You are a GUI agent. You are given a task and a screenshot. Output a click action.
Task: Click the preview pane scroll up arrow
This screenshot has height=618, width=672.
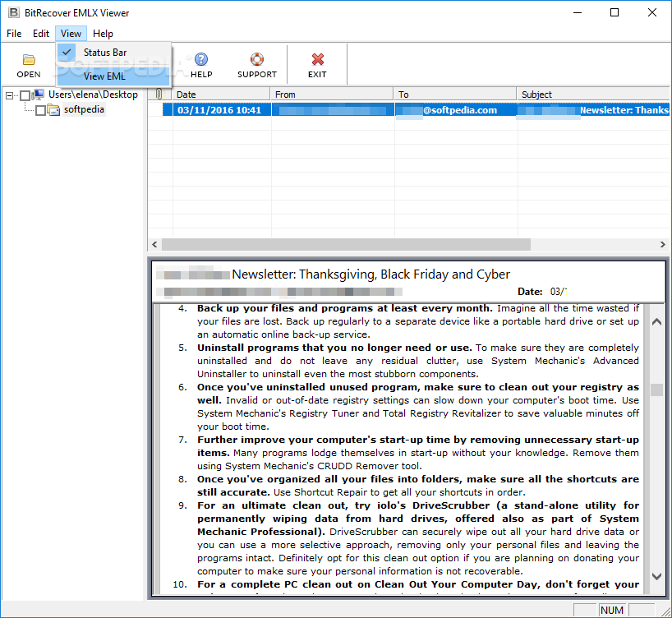(656, 321)
